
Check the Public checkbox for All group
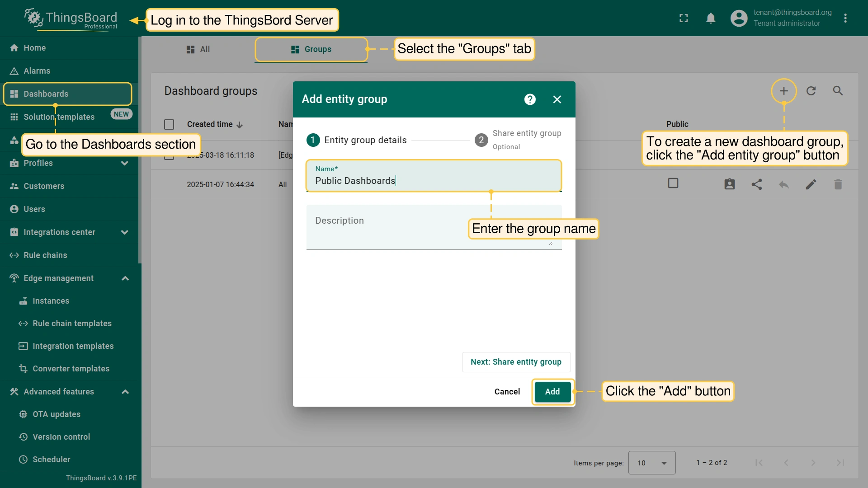pyautogui.click(x=673, y=183)
